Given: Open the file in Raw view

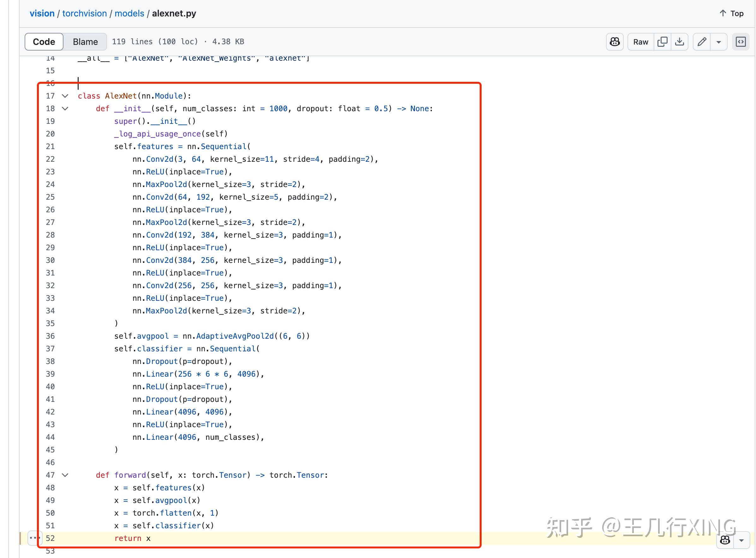Looking at the screenshot, I should [x=640, y=41].
